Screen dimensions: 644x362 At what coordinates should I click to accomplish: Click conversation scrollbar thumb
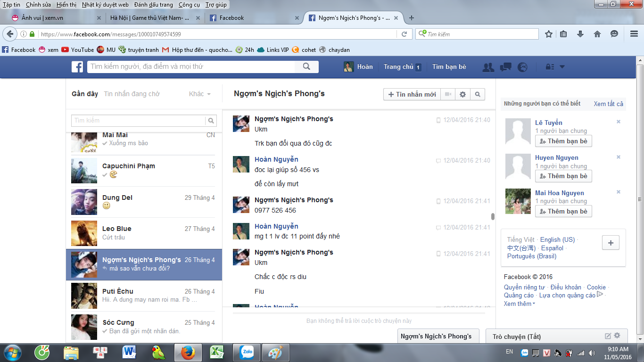pos(493,217)
